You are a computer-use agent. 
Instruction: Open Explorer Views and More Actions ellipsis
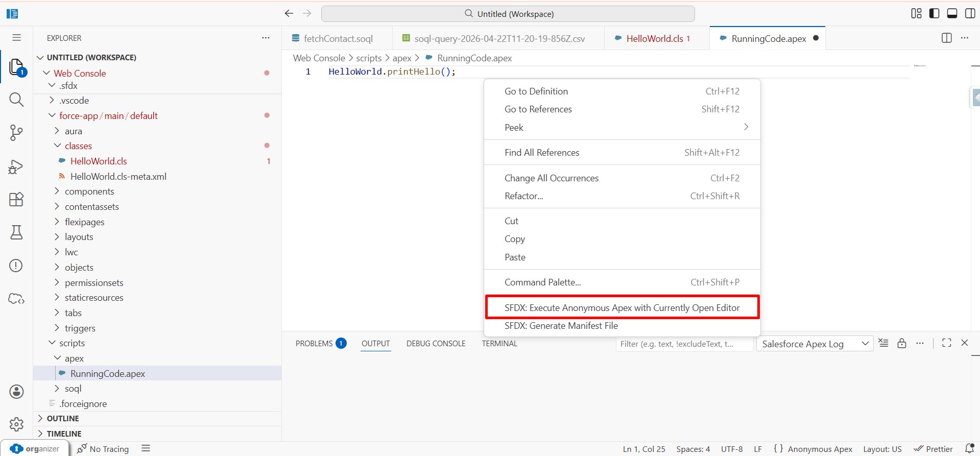point(266,38)
